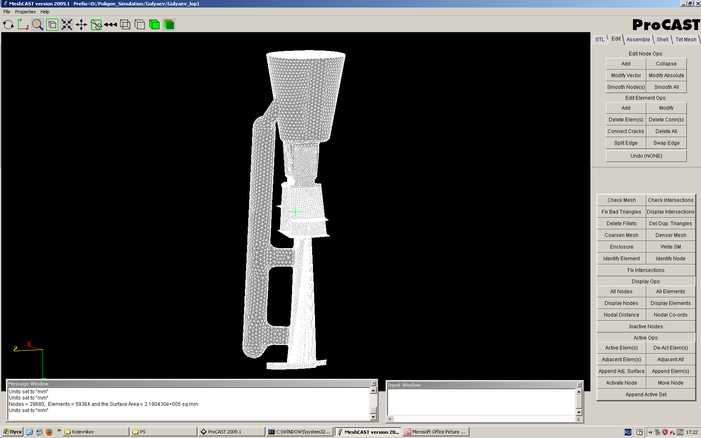The width and height of the screenshot is (701, 438).
Task: Click Delete Conn(s) button
Action: point(666,120)
